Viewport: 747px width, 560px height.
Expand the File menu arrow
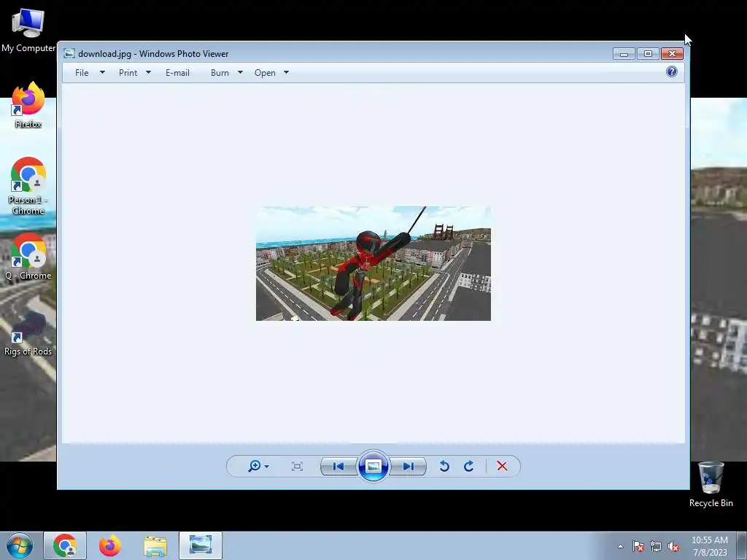tap(102, 72)
